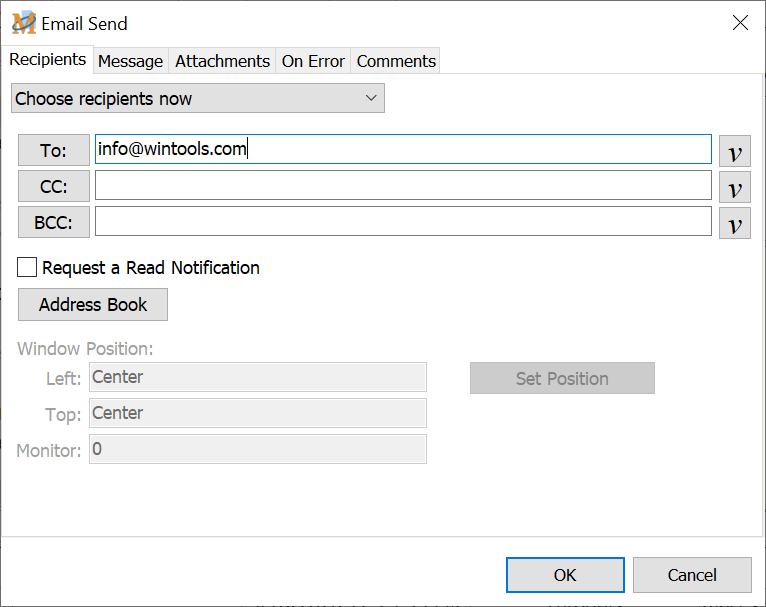This screenshot has height=607, width=766.
Task: Click the variable 'v' button beside BCC field
Action: pos(735,223)
